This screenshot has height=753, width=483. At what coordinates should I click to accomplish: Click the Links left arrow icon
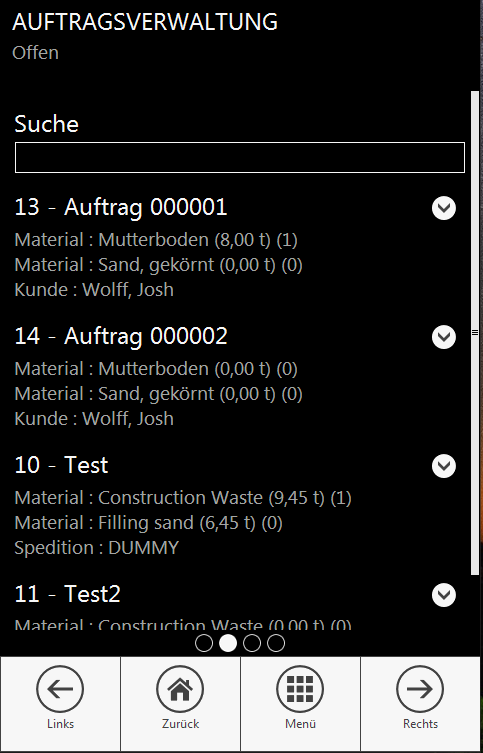coord(60,689)
